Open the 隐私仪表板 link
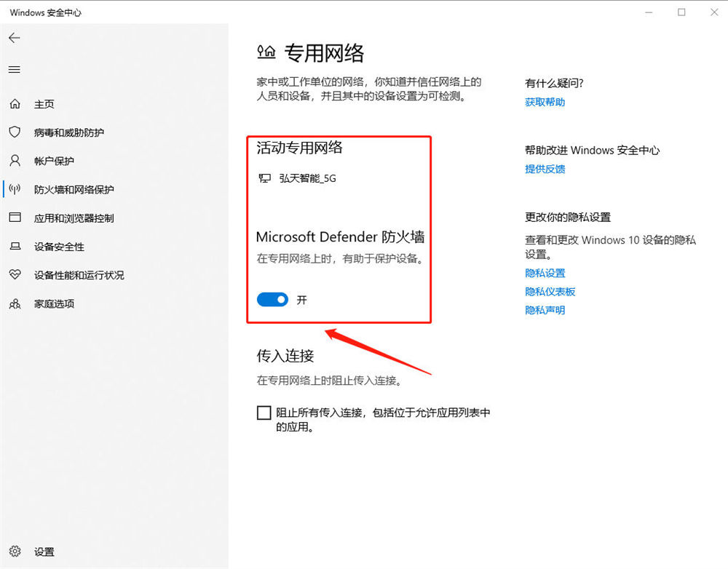728x569 pixels. point(550,292)
